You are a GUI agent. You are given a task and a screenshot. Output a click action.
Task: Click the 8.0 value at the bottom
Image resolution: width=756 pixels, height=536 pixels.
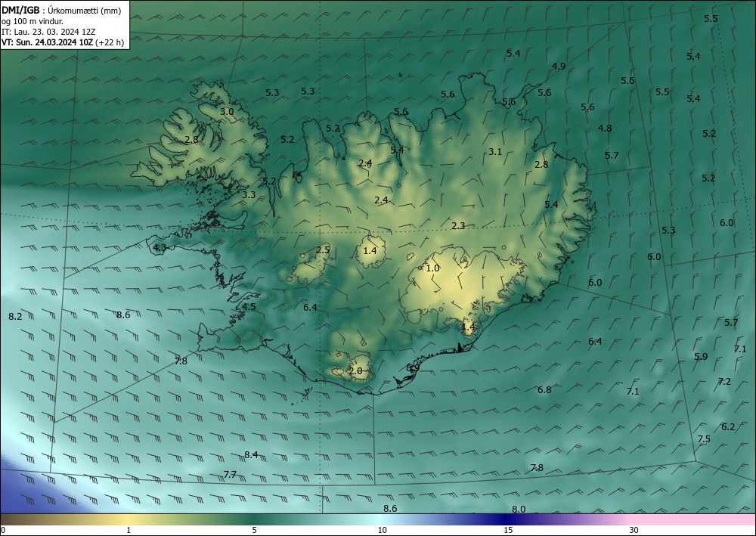519,509
